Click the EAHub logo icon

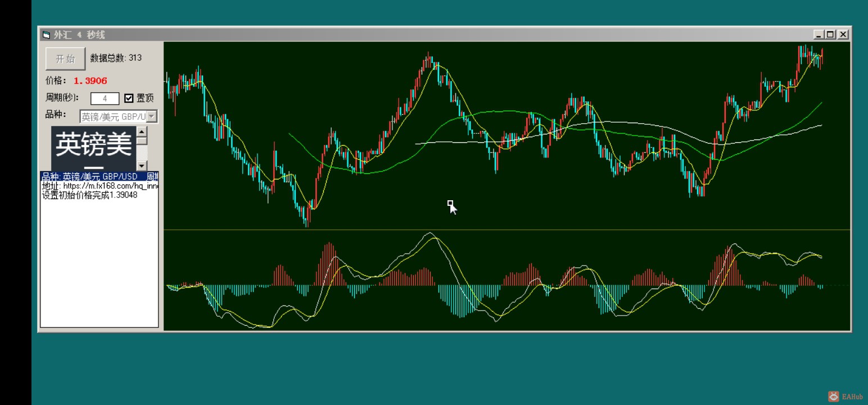coord(834,397)
